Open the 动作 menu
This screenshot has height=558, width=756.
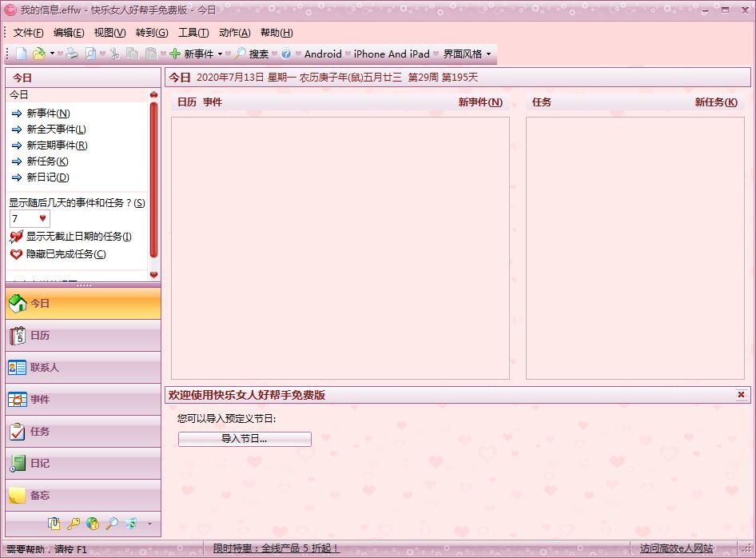coord(233,32)
